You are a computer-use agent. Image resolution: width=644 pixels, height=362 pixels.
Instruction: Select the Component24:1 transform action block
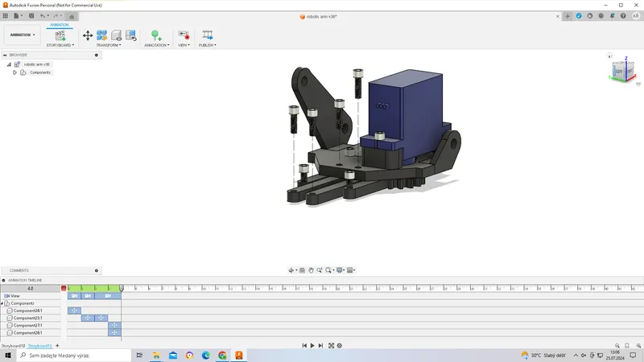[74, 311]
